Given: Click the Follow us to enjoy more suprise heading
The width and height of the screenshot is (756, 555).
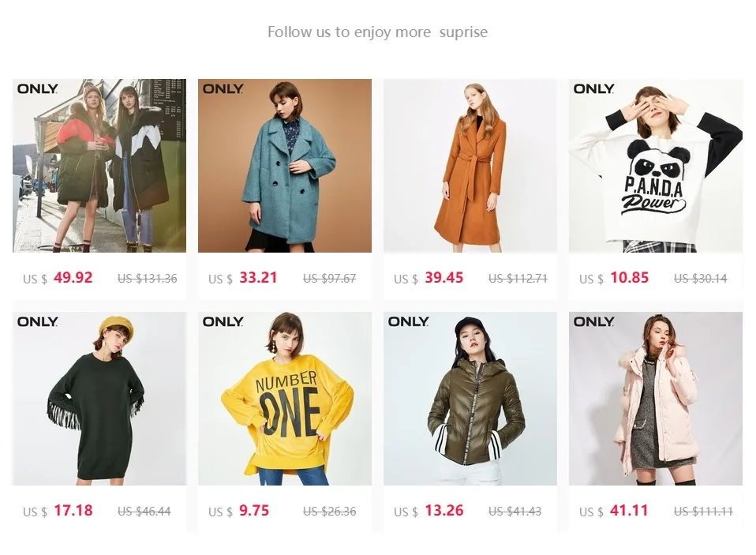Looking at the screenshot, I should 377,32.
